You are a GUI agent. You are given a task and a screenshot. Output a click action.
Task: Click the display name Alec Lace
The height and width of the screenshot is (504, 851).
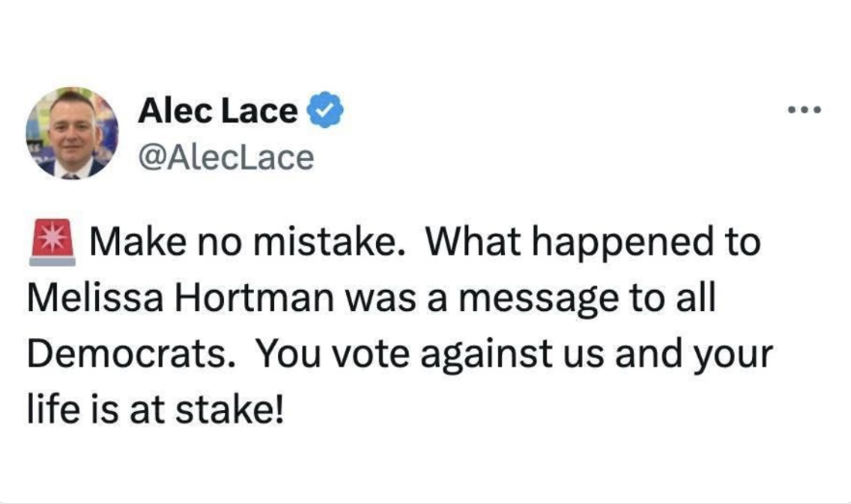217,111
